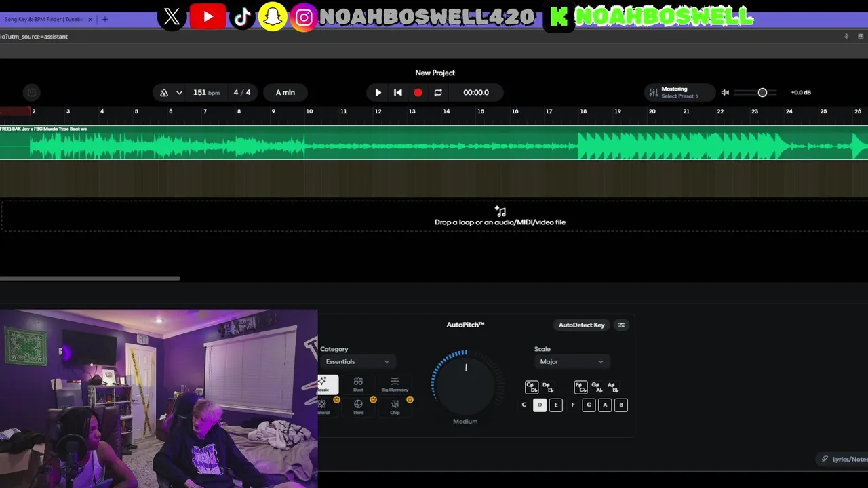Click the dimmed square icon left of tempo
Viewport: 868px width, 488px height.
[x=31, y=93]
